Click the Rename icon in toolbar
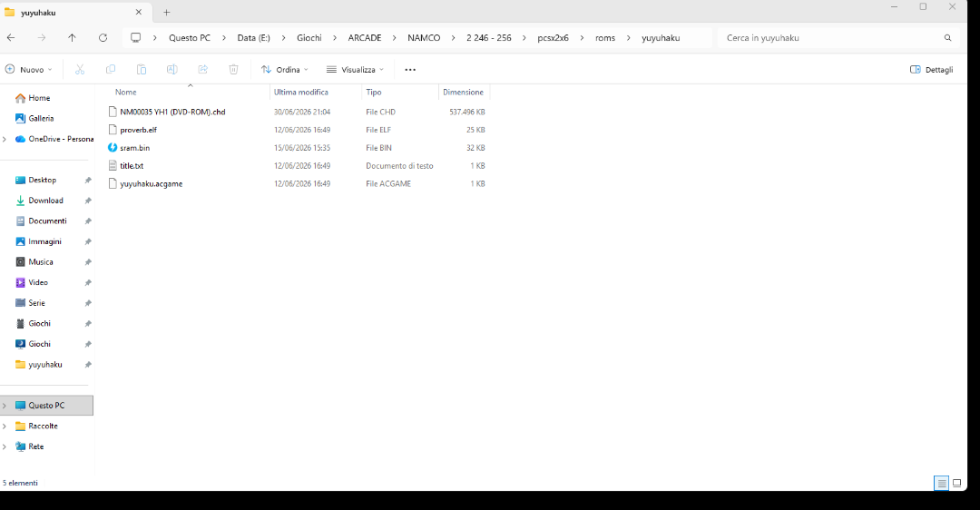Viewport: 980px width, 510px height. point(171,69)
